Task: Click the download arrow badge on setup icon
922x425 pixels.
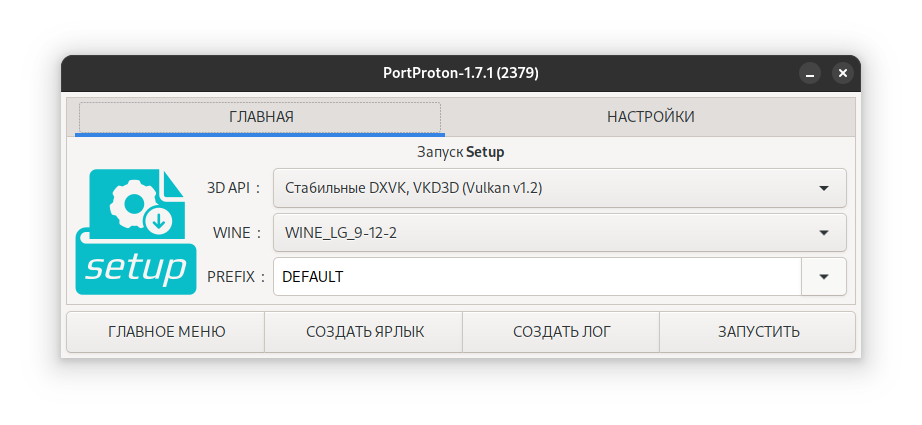Action: pyautogui.click(x=158, y=222)
